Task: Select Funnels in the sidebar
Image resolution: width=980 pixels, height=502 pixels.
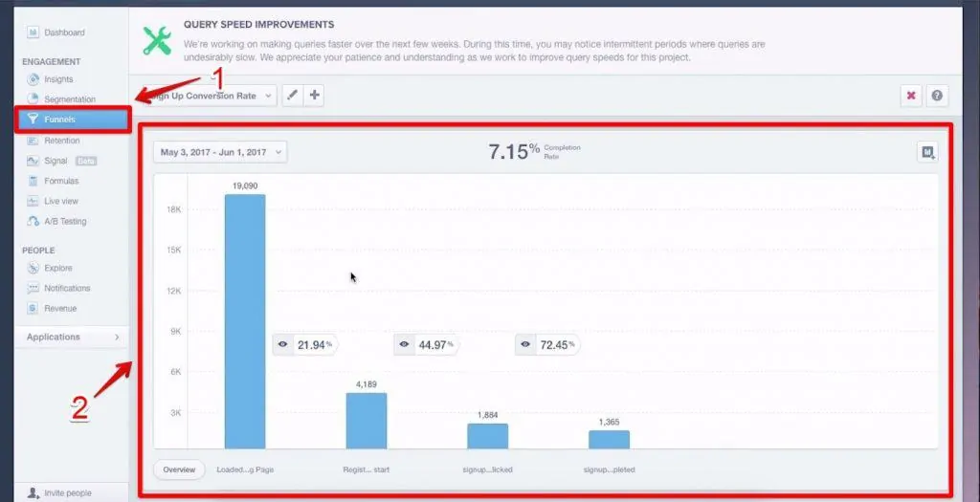Action: pyautogui.click(x=72, y=120)
